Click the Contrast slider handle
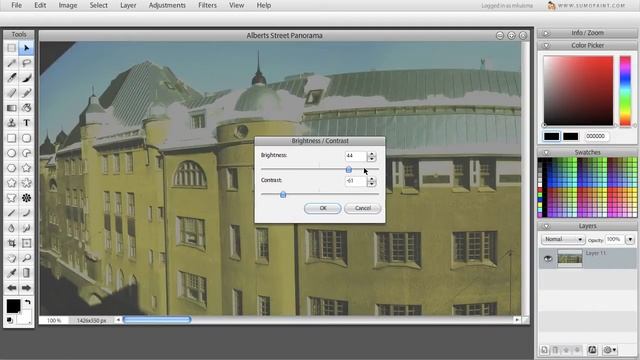The width and height of the screenshot is (640, 360). coord(283,194)
